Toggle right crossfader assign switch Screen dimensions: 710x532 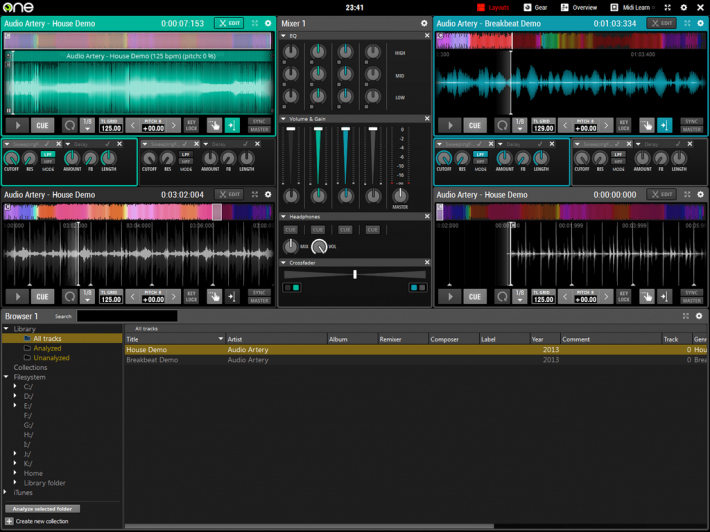(418, 288)
